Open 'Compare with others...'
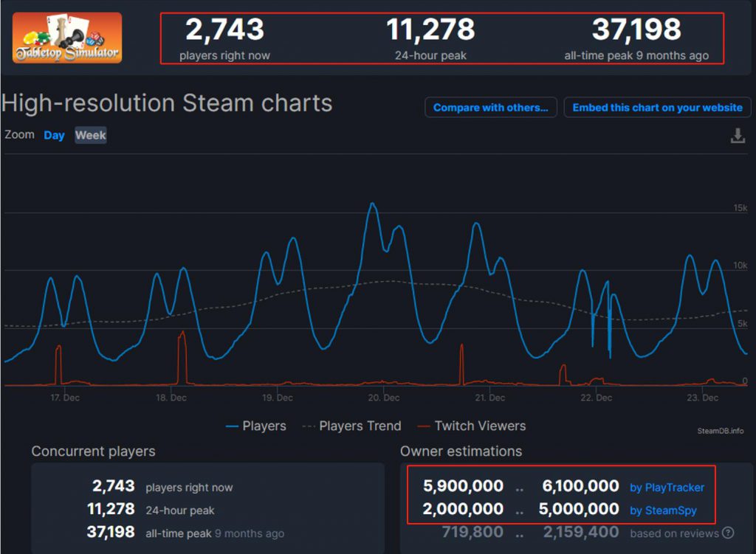Image resolution: width=756 pixels, height=554 pixels. pos(491,108)
